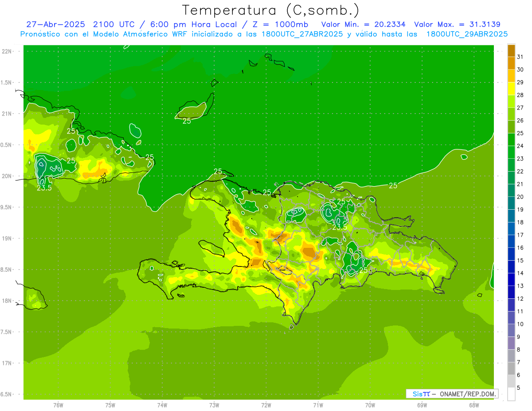Pick the dark blue 13–14 colorbar segment
This screenshot has width=532, height=411.
(511, 279)
